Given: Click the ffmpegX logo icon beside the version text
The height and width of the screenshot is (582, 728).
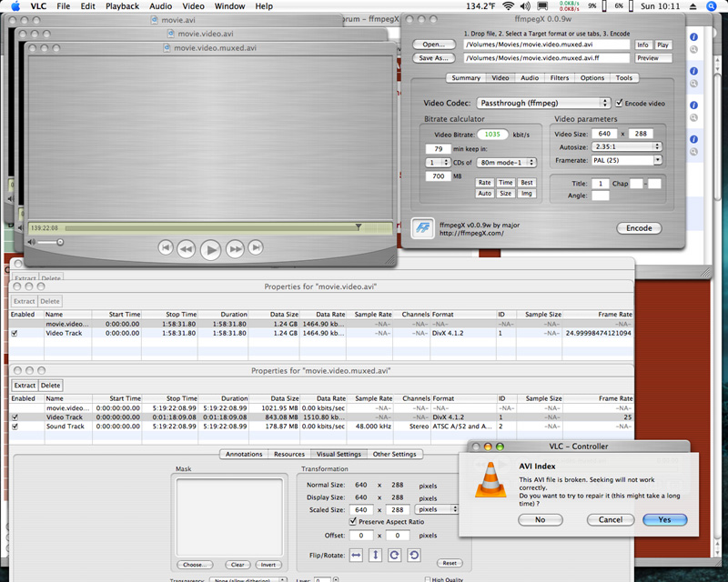Looking at the screenshot, I should tap(423, 228).
